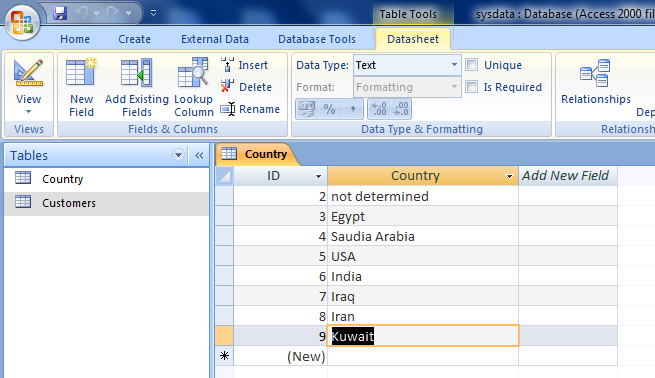Enable the Unique checkbox
Viewport: 655px width, 378px height.
472,64
